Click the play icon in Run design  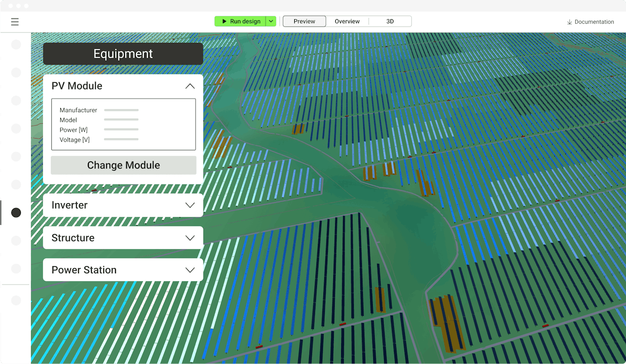[x=224, y=22]
